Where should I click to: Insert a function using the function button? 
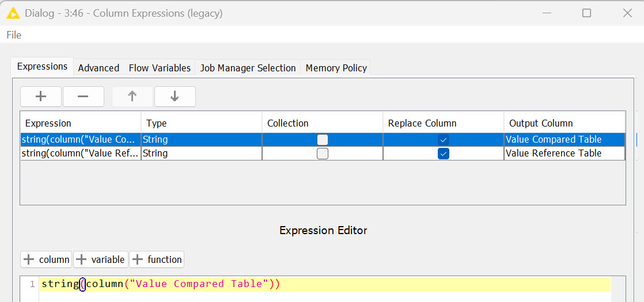tap(157, 259)
